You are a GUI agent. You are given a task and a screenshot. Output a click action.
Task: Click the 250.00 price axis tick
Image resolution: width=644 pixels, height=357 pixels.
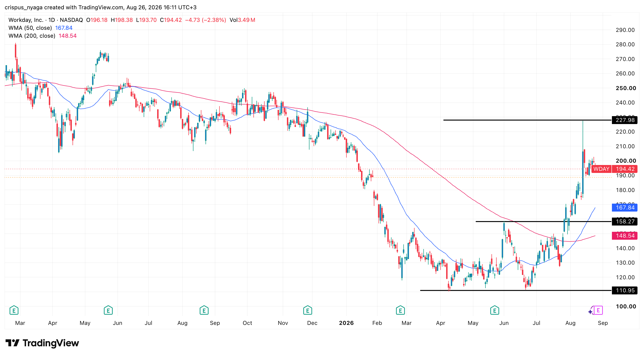click(626, 88)
